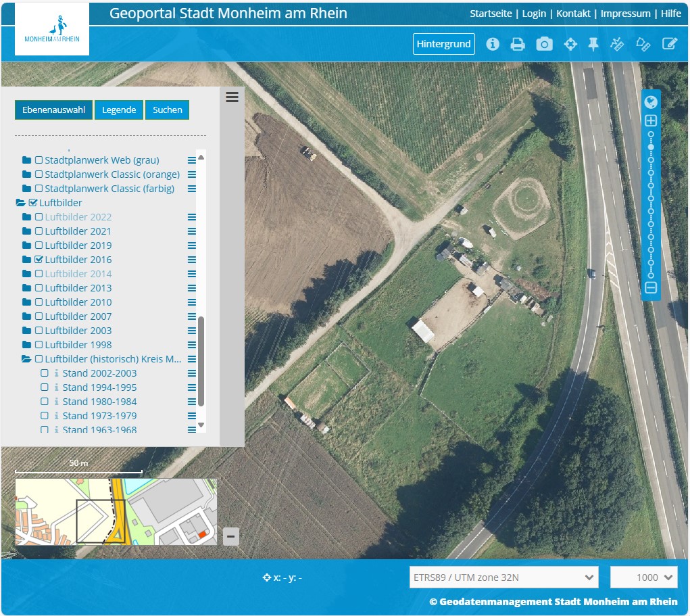Enable Stadtplanwerk Classic (farbig) checkbox

[39, 189]
